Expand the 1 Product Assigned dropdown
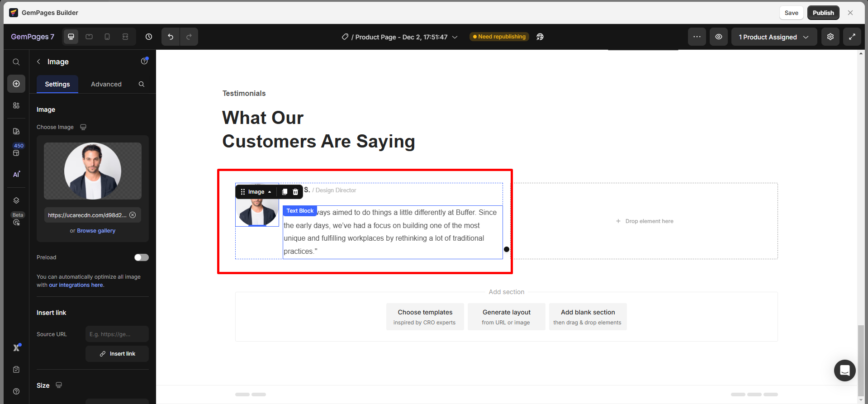Image resolution: width=868 pixels, height=404 pixels. (x=774, y=37)
